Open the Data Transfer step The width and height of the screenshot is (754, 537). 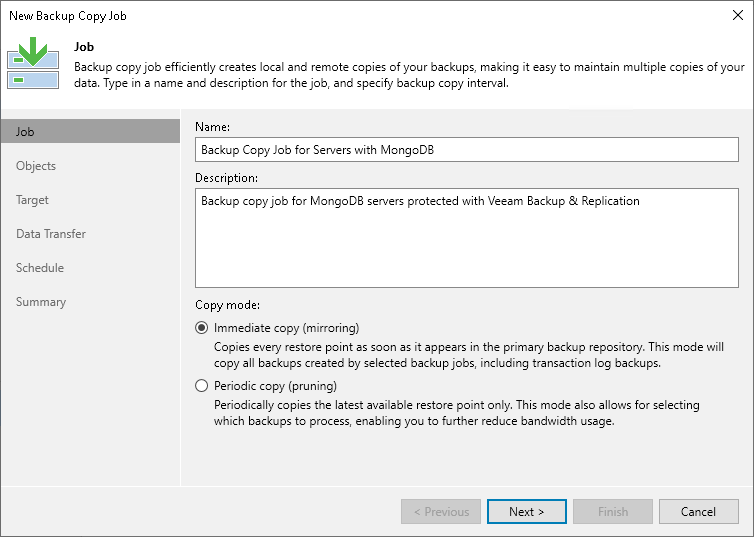(51, 234)
